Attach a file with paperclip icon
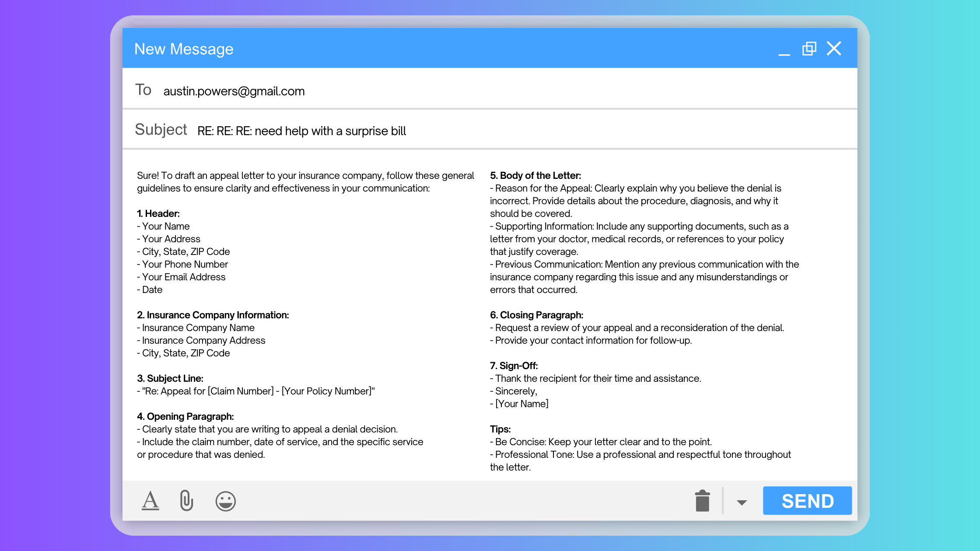 pyautogui.click(x=186, y=501)
